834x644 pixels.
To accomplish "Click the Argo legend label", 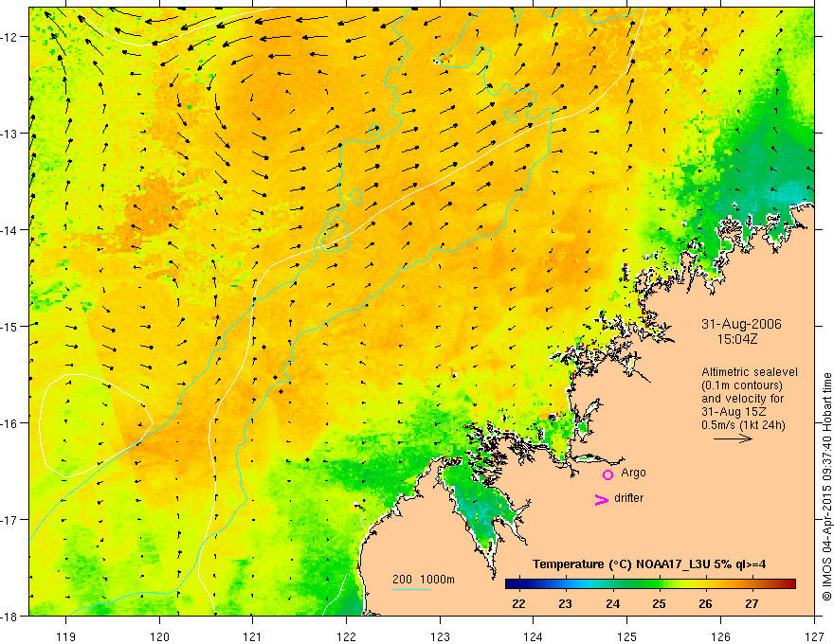I will pyautogui.click(x=633, y=473).
